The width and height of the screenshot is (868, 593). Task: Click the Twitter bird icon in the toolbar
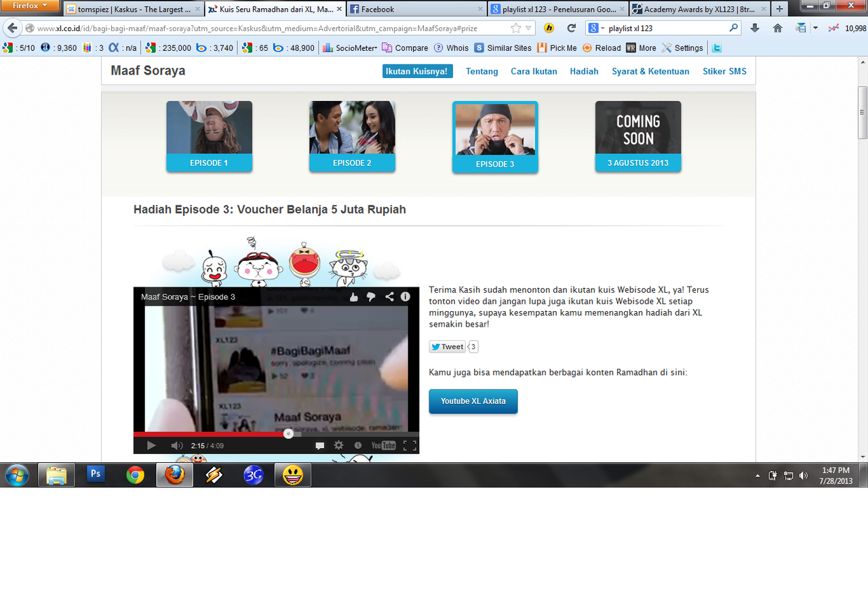[x=716, y=48]
